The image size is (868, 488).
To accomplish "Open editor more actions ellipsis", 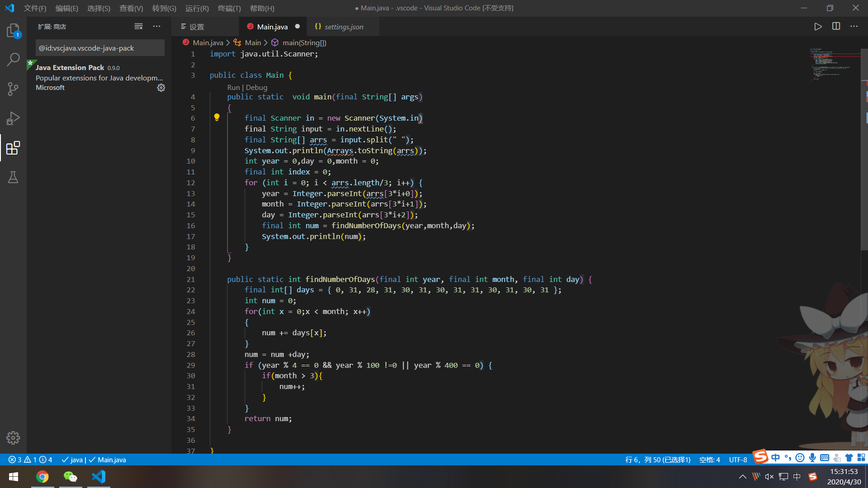I will click(x=854, y=27).
